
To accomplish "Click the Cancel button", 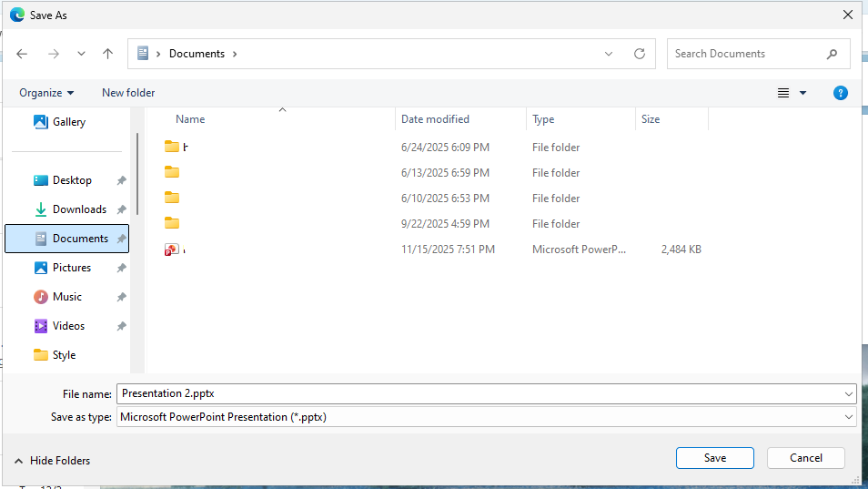I will pyautogui.click(x=806, y=458).
